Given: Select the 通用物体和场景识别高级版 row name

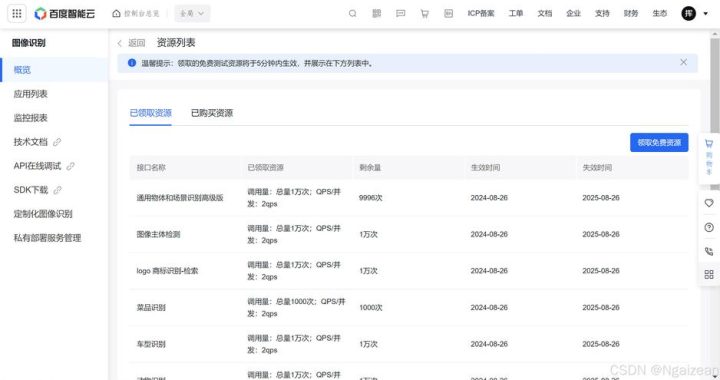Looking at the screenshot, I should pyautogui.click(x=180, y=198).
